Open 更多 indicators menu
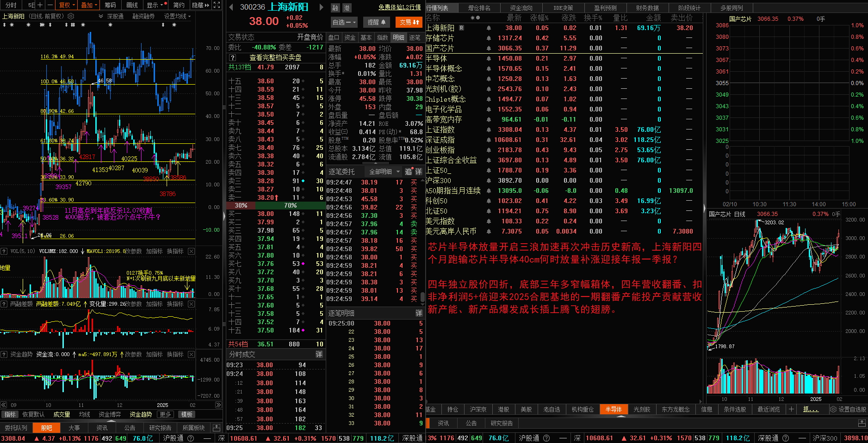This screenshot has width=868, height=443. pyautogui.click(x=165, y=414)
